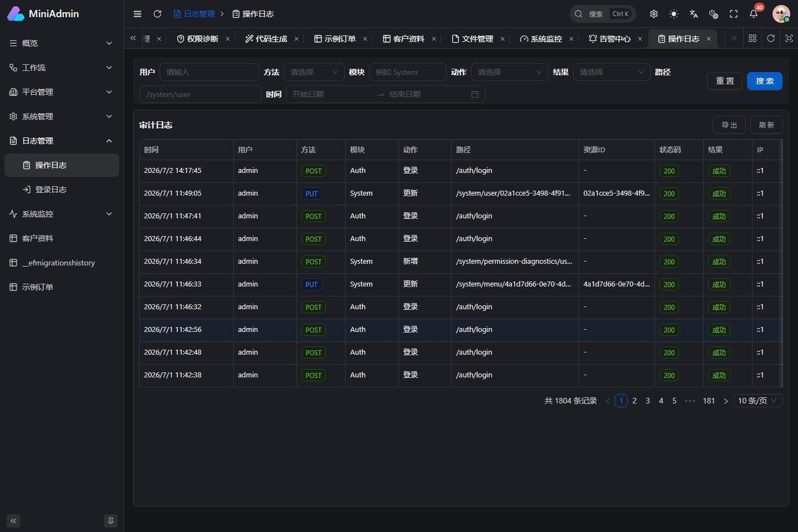Viewport: 798px width, 532px height.
Task: Click next page arrow in pagination
Action: pos(725,401)
